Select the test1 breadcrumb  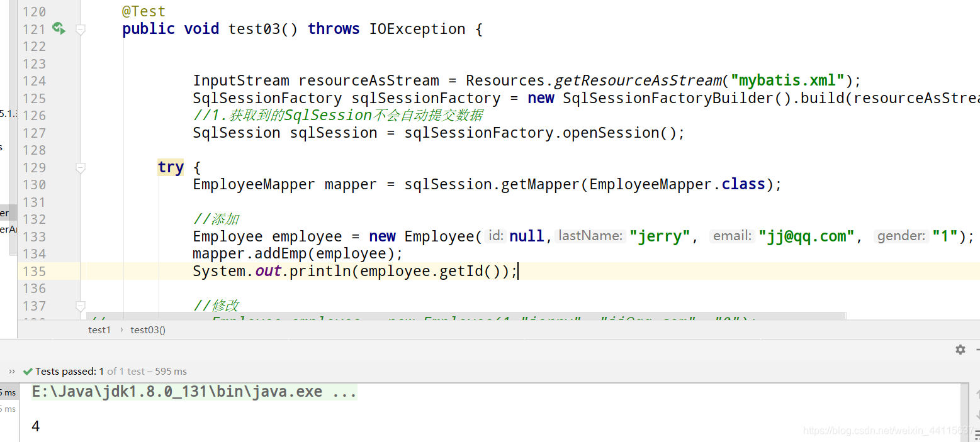pos(99,329)
